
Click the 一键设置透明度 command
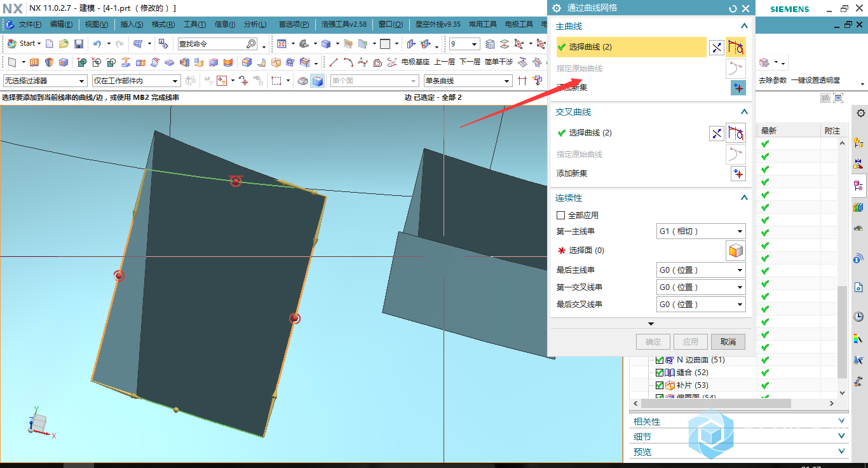(x=815, y=80)
